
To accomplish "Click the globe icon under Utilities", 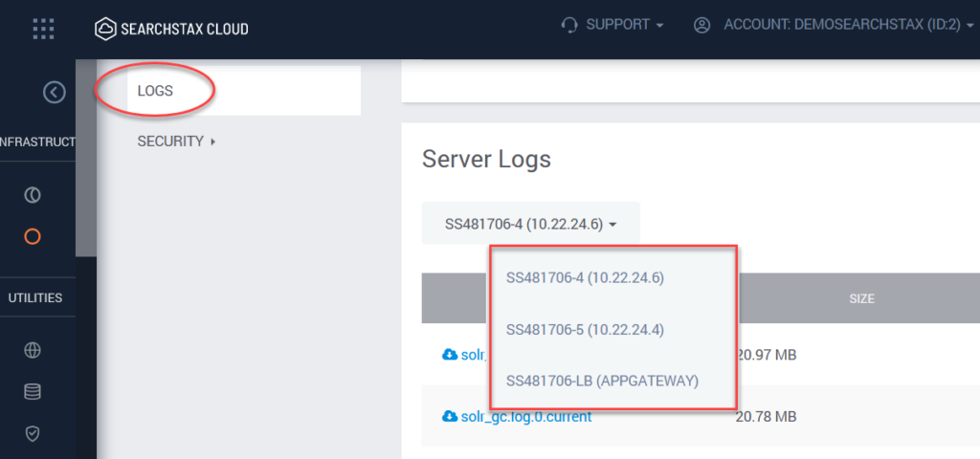I will click(x=33, y=350).
